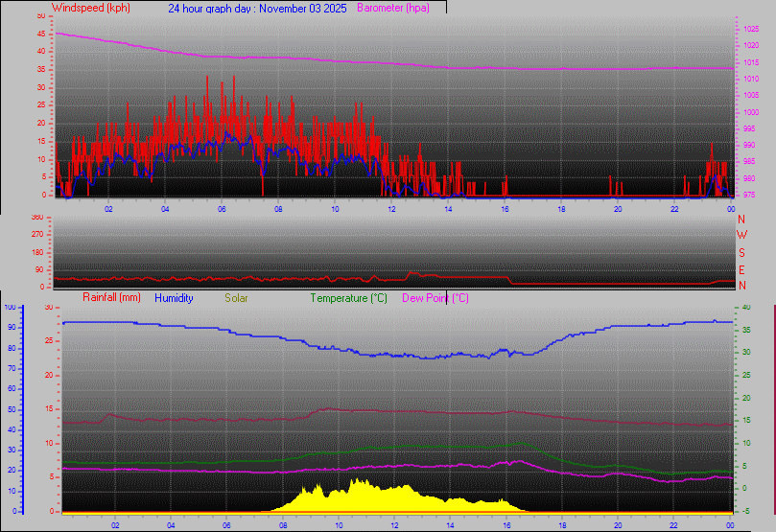Click the 360 value on wind direction scale
Viewport: 776px width, 532px height.
(x=38, y=218)
